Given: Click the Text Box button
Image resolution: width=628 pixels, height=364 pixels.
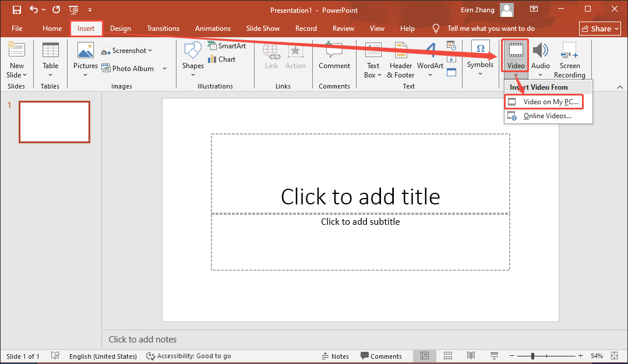Looking at the screenshot, I should [x=373, y=60].
